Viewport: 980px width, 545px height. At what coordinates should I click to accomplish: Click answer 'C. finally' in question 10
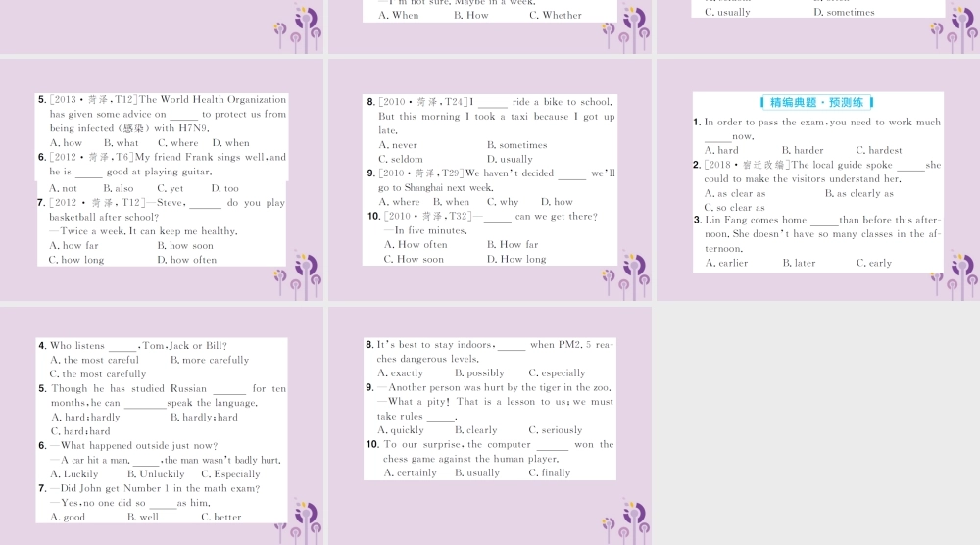550,473
